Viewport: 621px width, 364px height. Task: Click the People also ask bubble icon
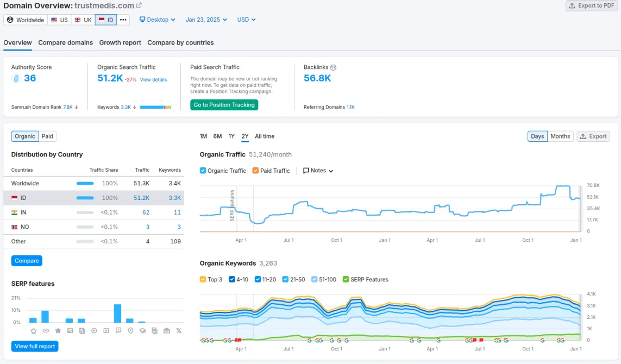[x=118, y=331]
